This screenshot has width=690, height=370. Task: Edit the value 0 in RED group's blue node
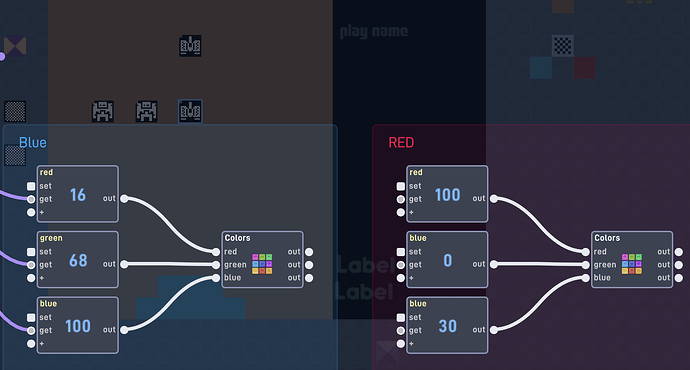tap(448, 260)
